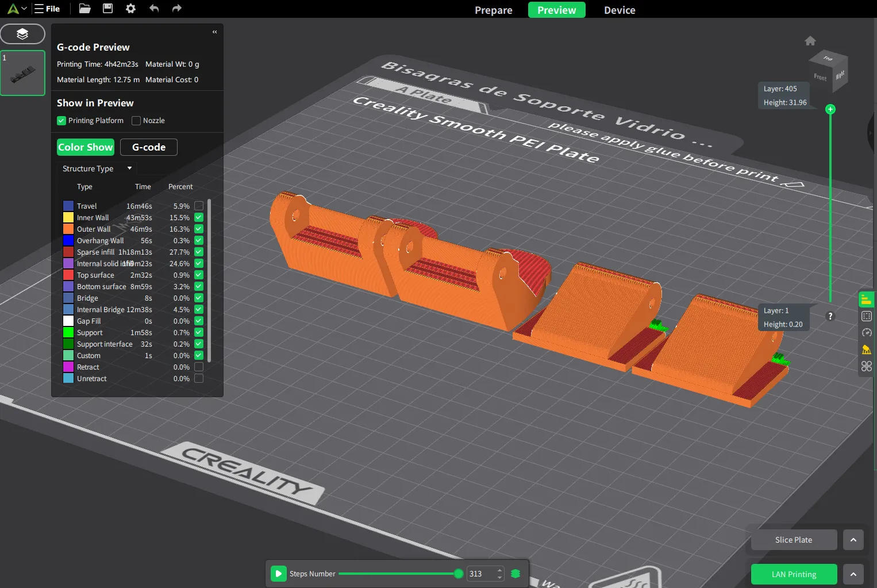Enable the Travel visibility checkbox
The width and height of the screenshot is (877, 588).
(x=199, y=206)
